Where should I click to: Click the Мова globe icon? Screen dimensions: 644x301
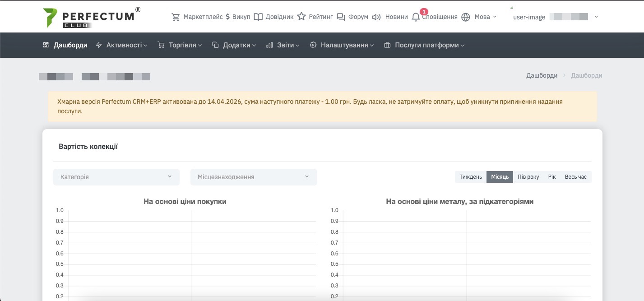coord(466,17)
